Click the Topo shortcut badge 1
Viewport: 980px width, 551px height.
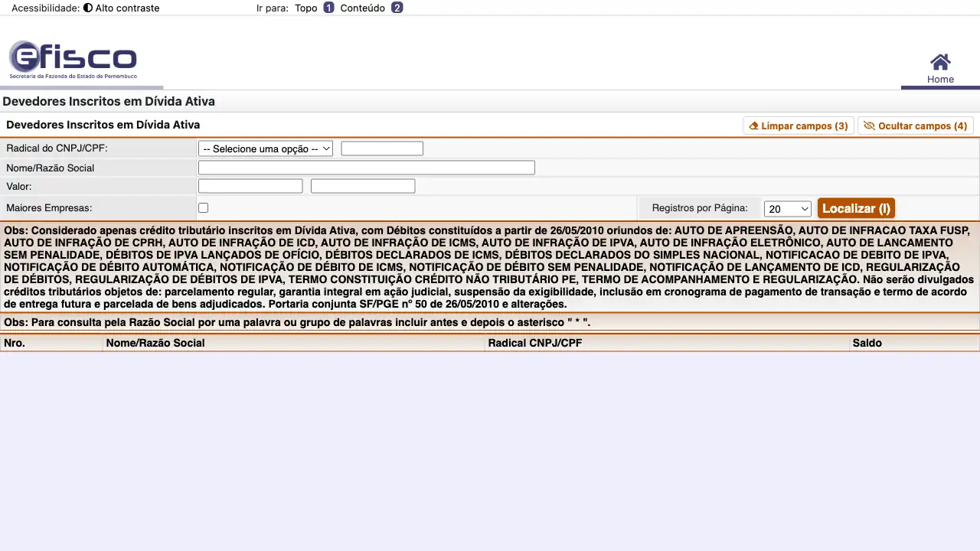[x=328, y=8]
